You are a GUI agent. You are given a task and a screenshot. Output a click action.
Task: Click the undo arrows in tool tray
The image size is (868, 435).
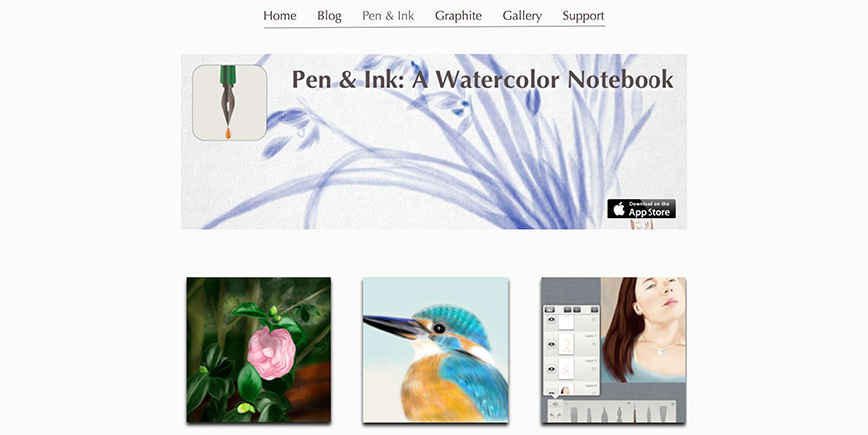(556, 415)
